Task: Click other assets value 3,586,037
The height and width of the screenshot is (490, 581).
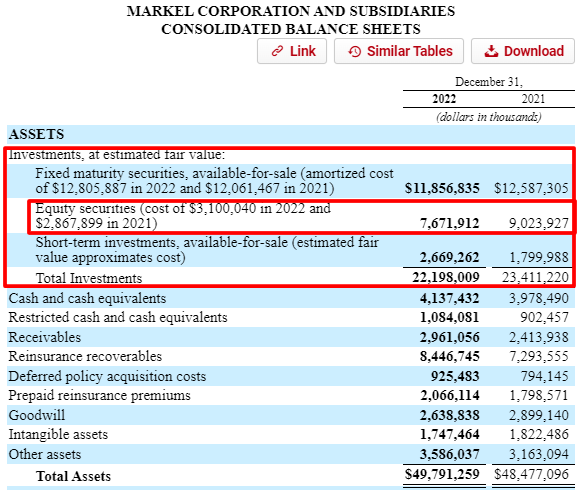Action: pos(449,454)
